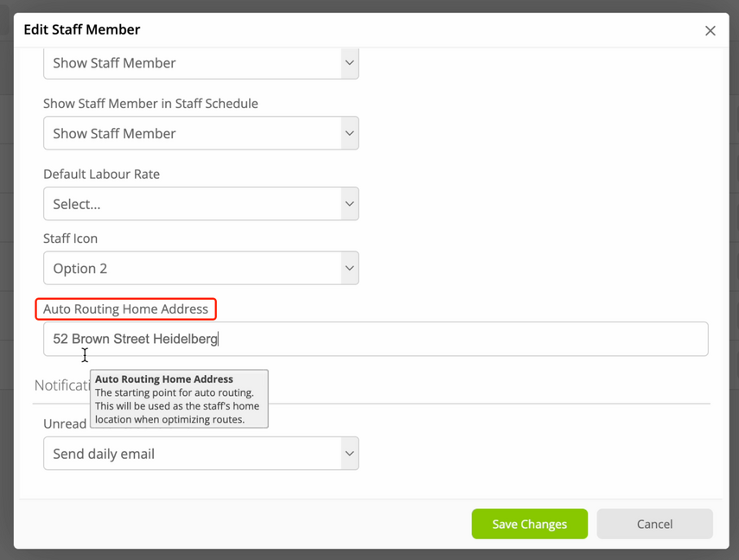The height and width of the screenshot is (560, 739).
Task: Open the 'Send daily email' notifications dropdown
Action: [201, 454]
